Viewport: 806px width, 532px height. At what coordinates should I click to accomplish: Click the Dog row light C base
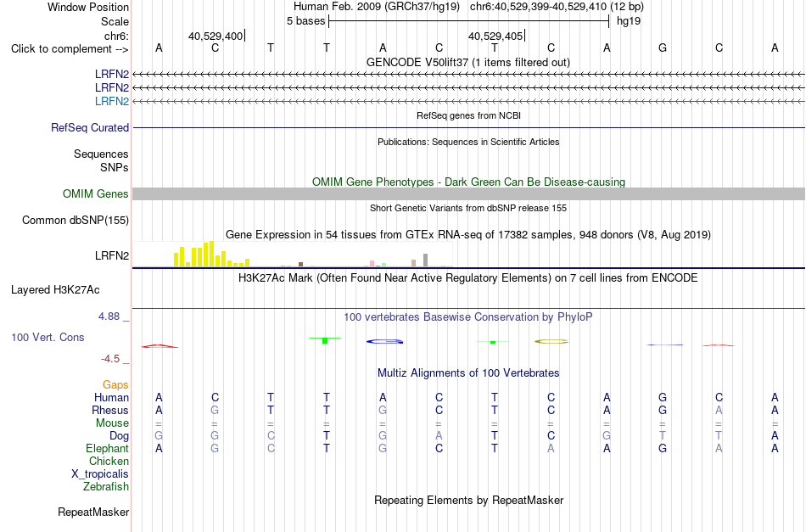(x=271, y=436)
